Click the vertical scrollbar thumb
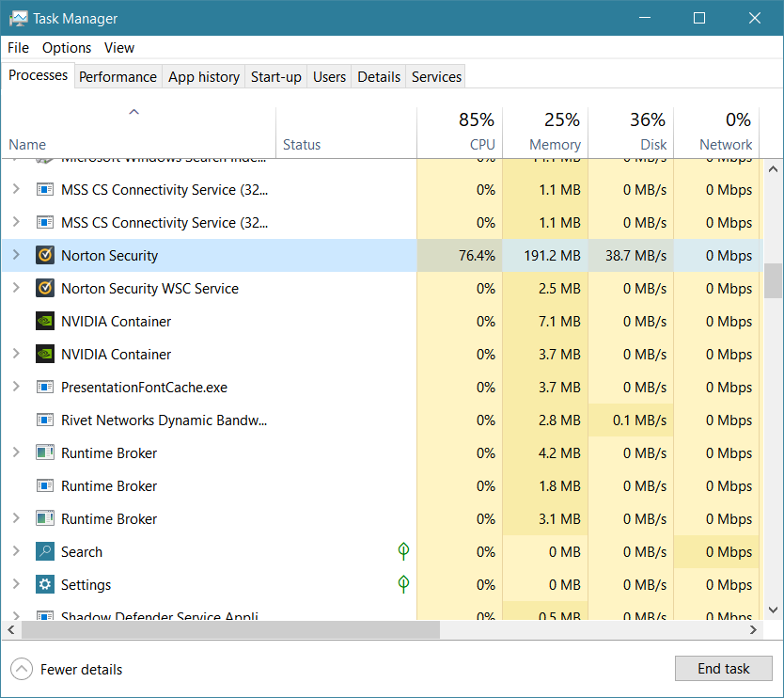784x698 pixels. click(773, 280)
